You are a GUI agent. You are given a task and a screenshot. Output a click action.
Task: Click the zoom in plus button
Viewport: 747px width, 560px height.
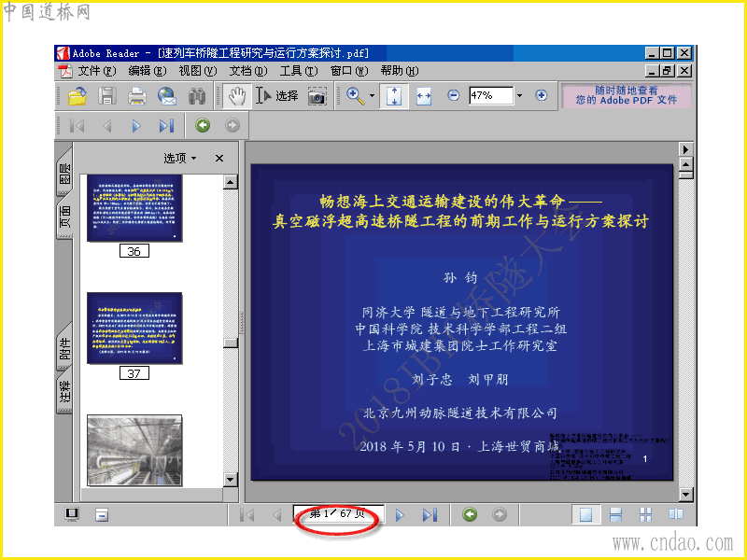click(542, 95)
